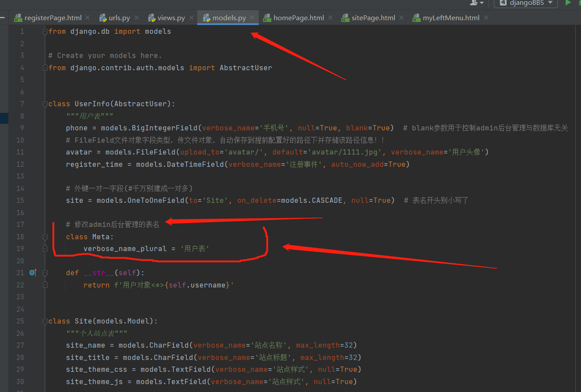Close the registerPage.html tab

click(x=87, y=18)
